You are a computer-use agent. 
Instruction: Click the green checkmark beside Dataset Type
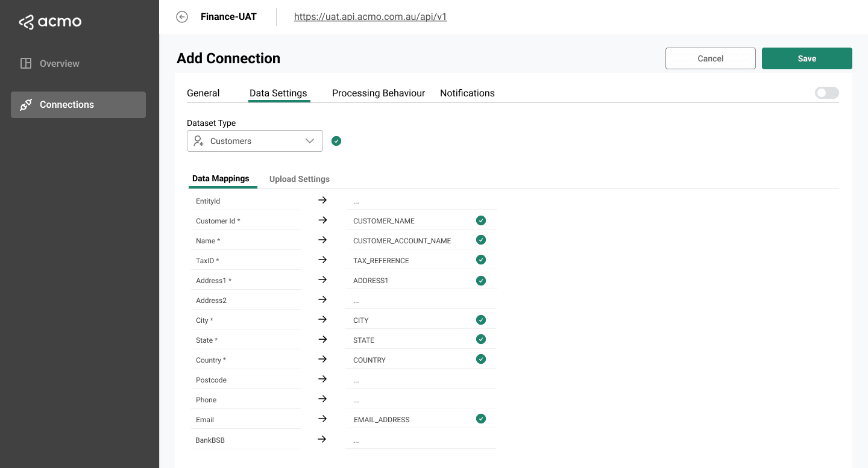(x=336, y=140)
